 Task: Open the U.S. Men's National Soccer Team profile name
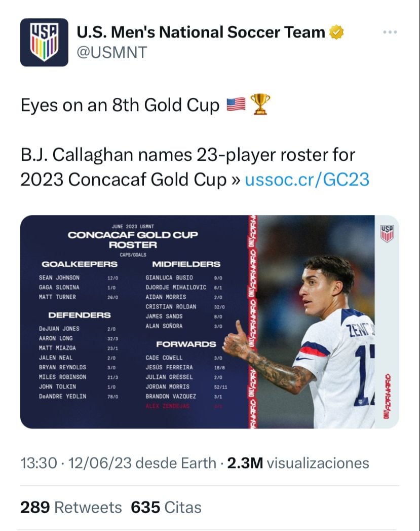(200, 31)
